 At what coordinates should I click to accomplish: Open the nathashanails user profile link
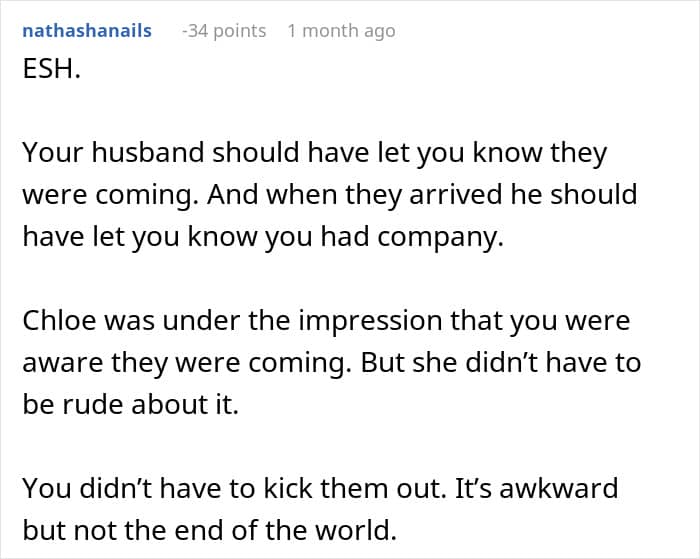[87, 31]
